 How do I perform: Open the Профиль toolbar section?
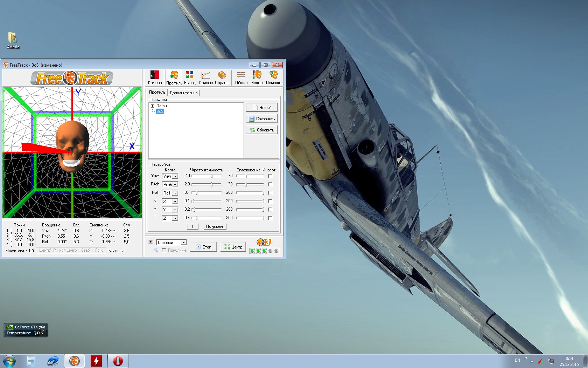coord(174,77)
